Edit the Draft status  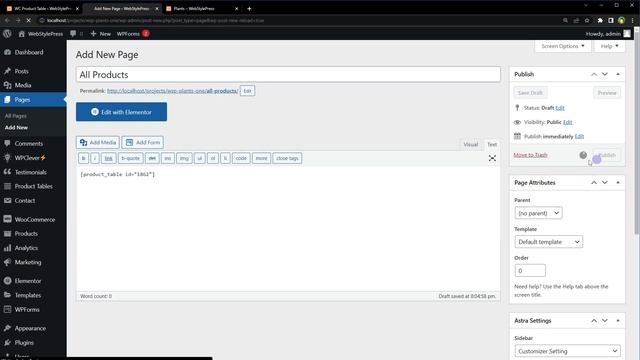[x=560, y=108]
